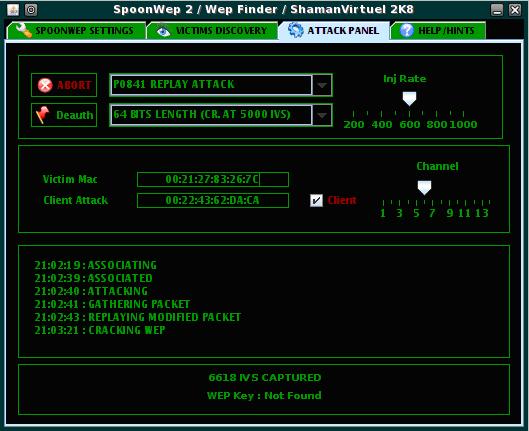Click the wrench icon on SpoonWep Settings tab
Viewport: 529px width, 431px height.
point(24,30)
